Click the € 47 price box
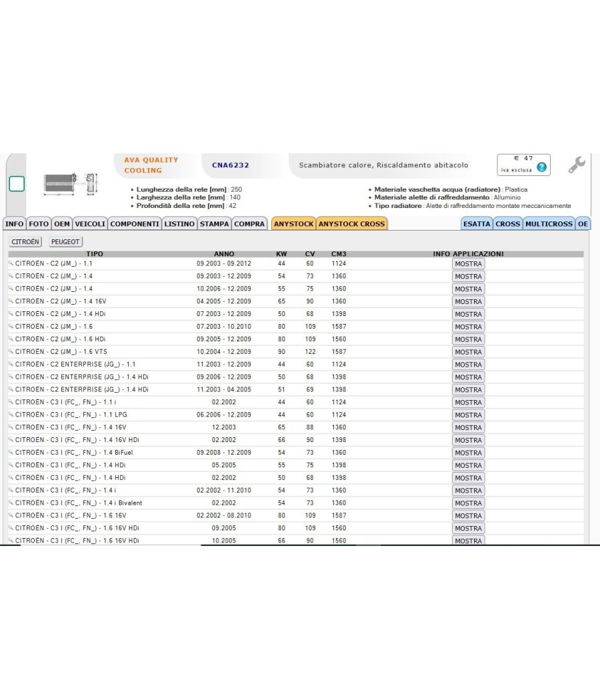The image size is (600, 700). pos(523,165)
